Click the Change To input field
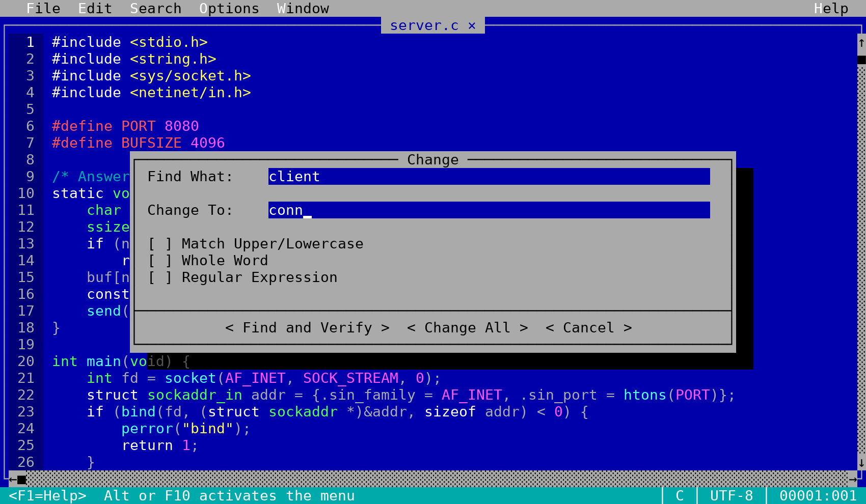The width and height of the screenshot is (866, 504). [x=489, y=210]
